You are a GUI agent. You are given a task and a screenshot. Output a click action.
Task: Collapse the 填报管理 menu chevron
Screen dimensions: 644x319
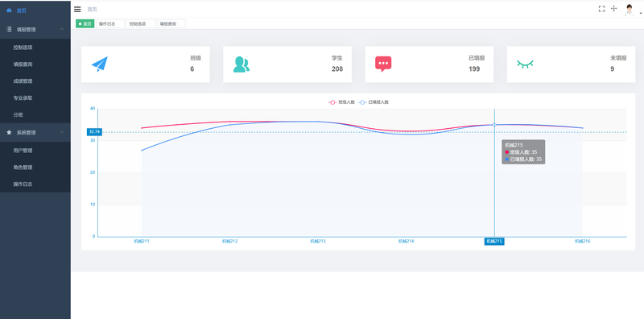pos(62,29)
